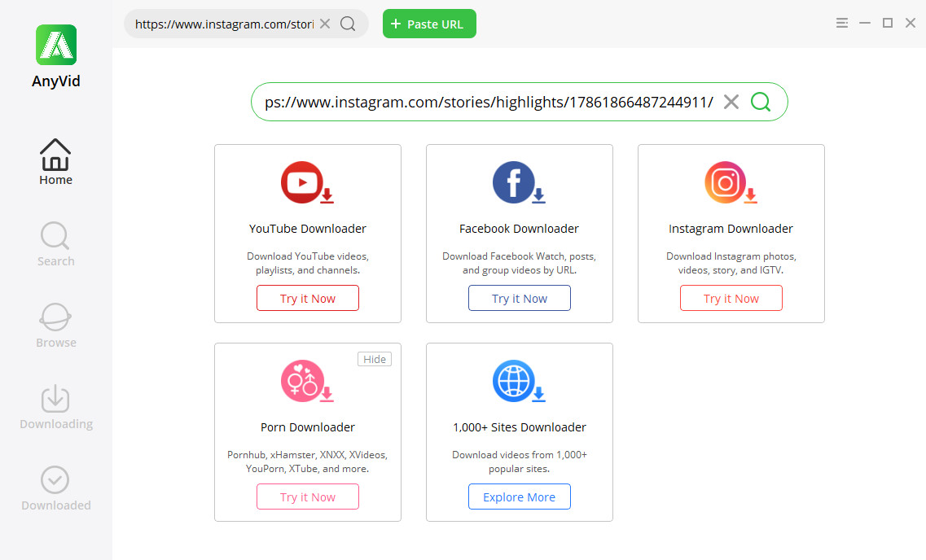Image resolution: width=926 pixels, height=560 pixels.
Task: Maximize the AnyVid window
Action: 888,23
